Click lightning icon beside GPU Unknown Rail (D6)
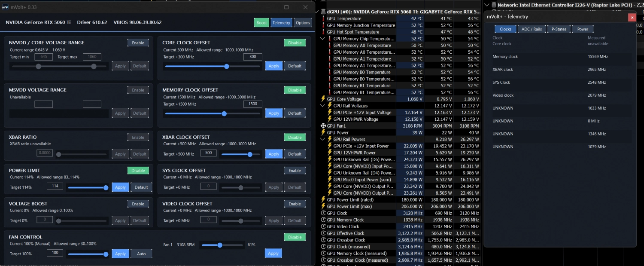644x266 pixels. pos(330,159)
